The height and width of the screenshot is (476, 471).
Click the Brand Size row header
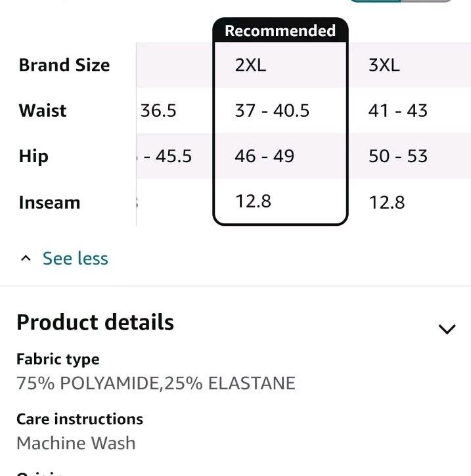click(64, 65)
